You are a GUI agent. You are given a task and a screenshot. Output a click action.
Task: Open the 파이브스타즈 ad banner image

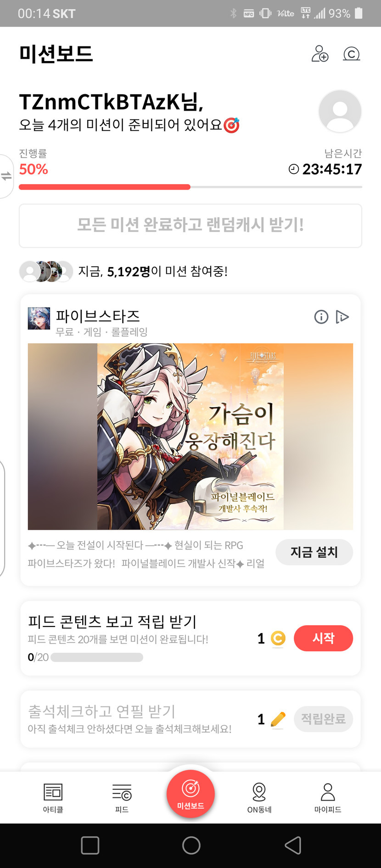coord(190,437)
